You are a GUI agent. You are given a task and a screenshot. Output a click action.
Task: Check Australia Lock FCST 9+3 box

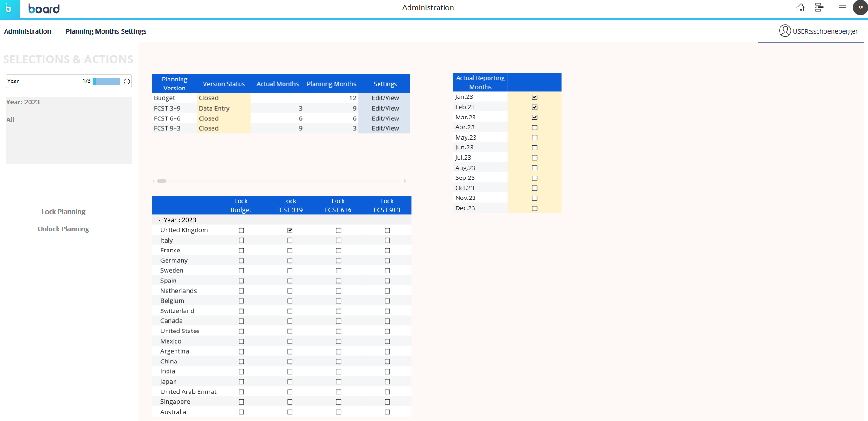click(x=387, y=412)
